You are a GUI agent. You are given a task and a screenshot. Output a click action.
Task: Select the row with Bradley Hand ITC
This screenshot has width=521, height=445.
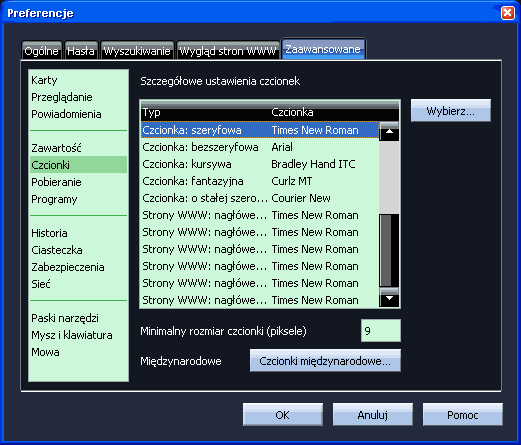(x=260, y=164)
